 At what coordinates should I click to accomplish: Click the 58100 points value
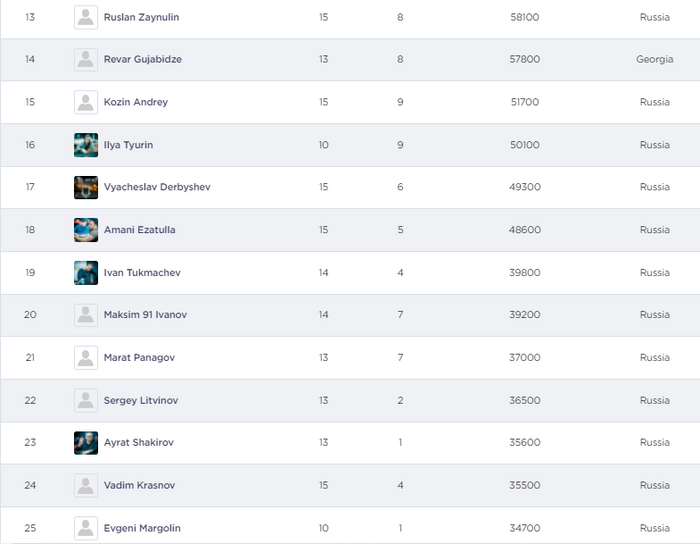coord(524,17)
